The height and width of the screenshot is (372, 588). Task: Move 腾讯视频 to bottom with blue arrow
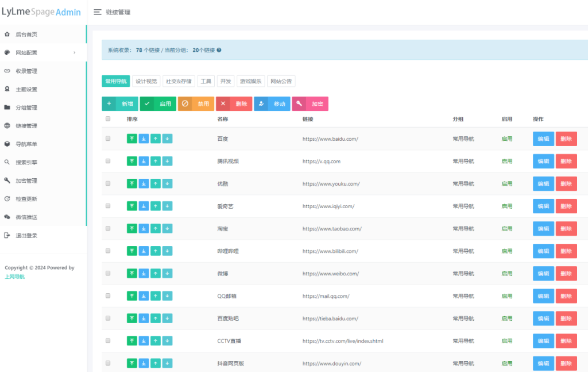[x=144, y=161]
